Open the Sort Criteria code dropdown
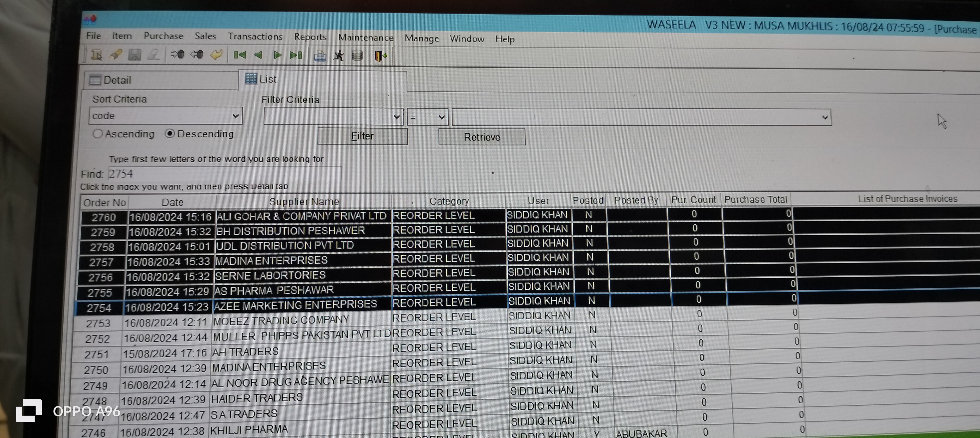The width and height of the screenshot is (980, 438). (x=235, y=116)
